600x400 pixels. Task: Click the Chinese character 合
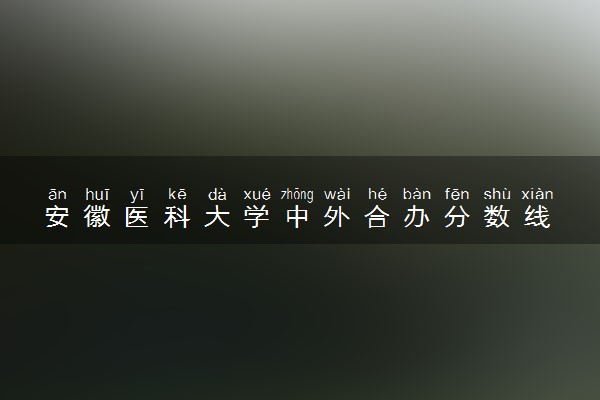coord(377,217)
